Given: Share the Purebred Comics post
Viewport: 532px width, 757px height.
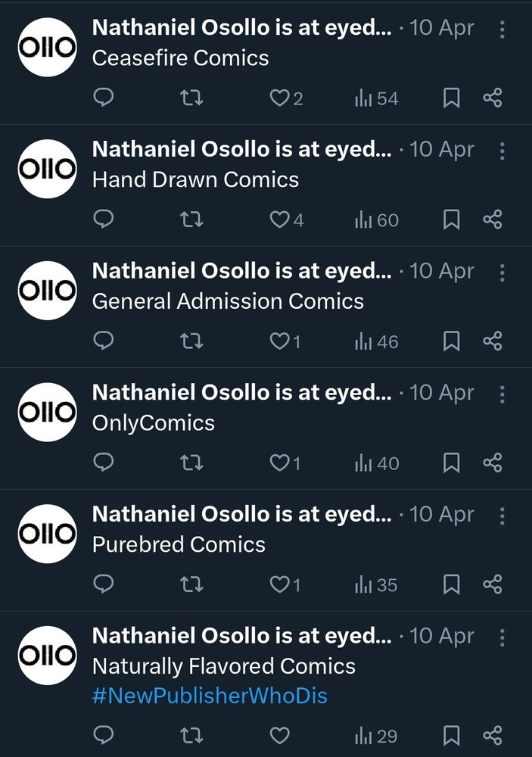Looking at the screenshot, I should [493, 584].
